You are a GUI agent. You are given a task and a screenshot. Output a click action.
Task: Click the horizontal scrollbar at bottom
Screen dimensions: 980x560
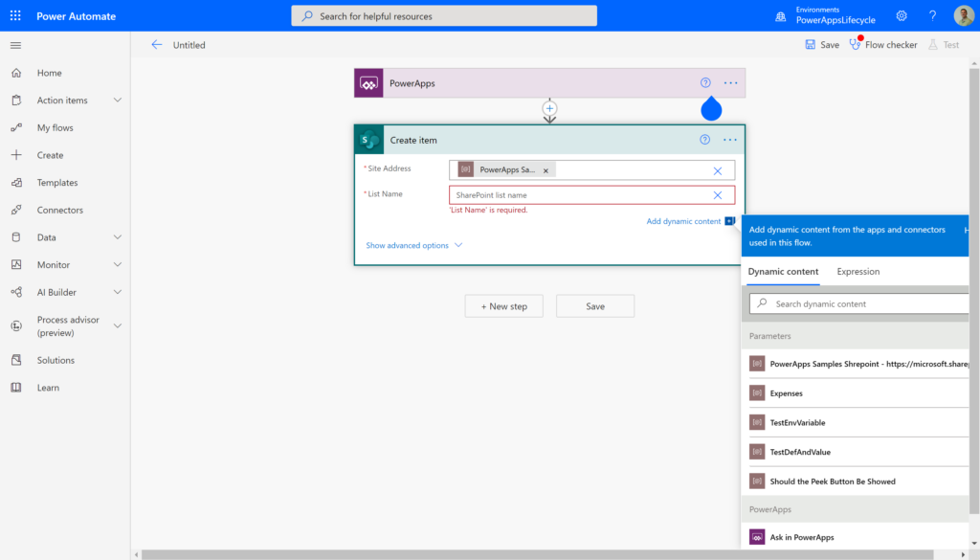(479, 554)
